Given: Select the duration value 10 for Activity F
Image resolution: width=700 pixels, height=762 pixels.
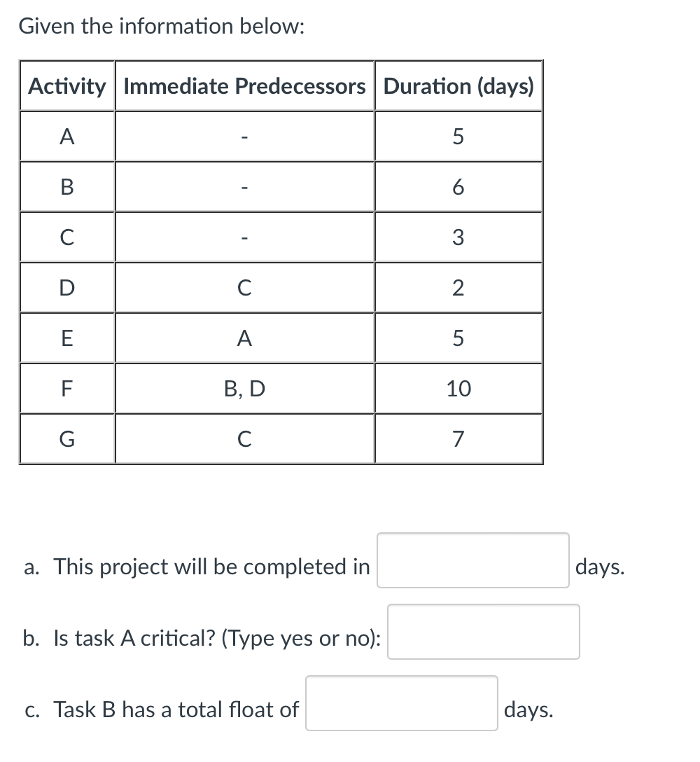Looking at the screenshot, I should pyautogui.click(x=458, y=389).
